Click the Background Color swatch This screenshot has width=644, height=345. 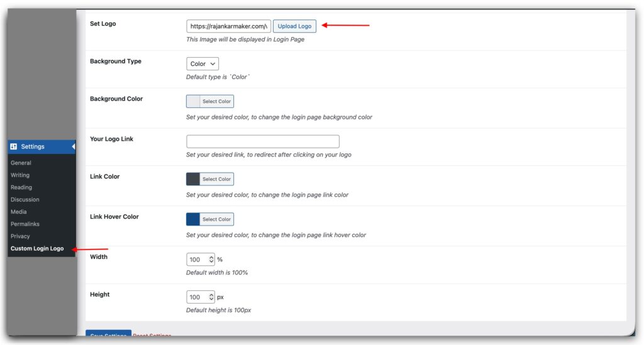[x=193, y=101]
